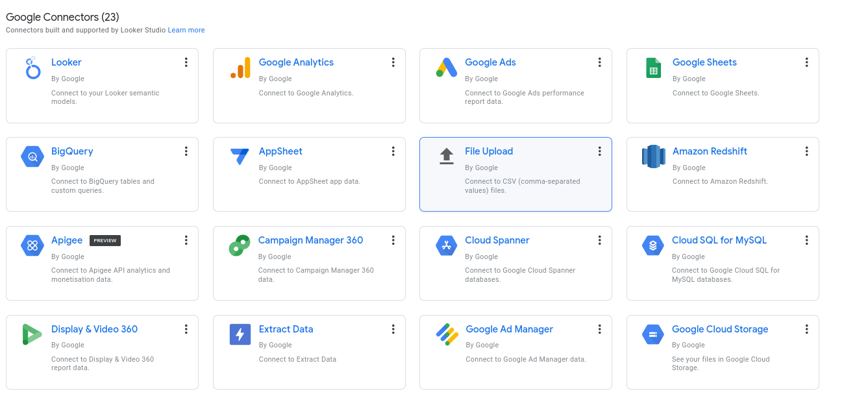The height and width of the screenshot is (400, 868).
Task: Expand the File Upload overflow menu
Action: pos(599,151)
